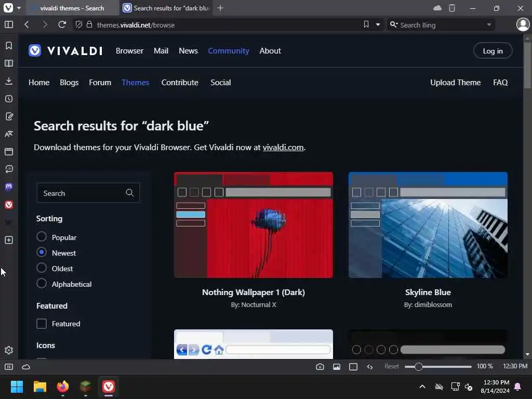Open the Window panel in sidebar
This screenshot has height=399, width=532.
pyautogui.click(x=9, y=152)
